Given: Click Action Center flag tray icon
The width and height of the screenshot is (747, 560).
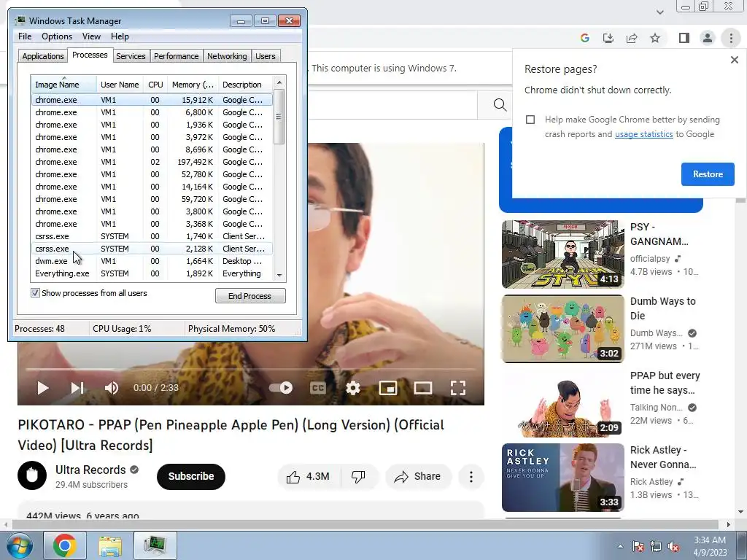Looking at the screenshot, I should pos(638,546).
